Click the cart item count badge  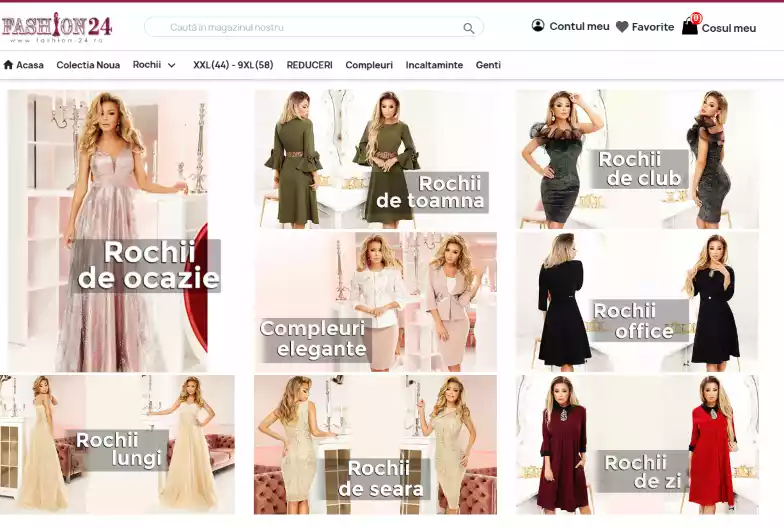click(696, 18)
